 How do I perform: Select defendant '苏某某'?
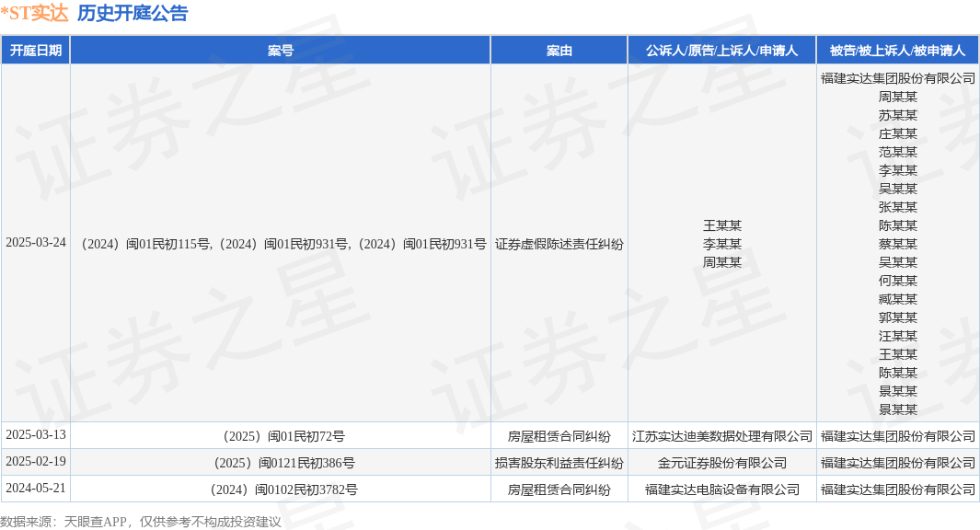tap(897, 115)
